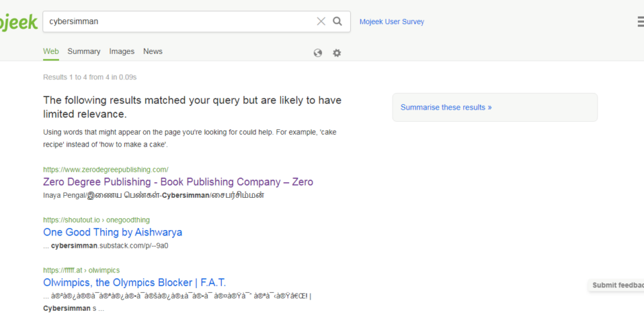Click the Mojeek logo
This screenshot has height=321, width=644.
(x=17, y=22)
